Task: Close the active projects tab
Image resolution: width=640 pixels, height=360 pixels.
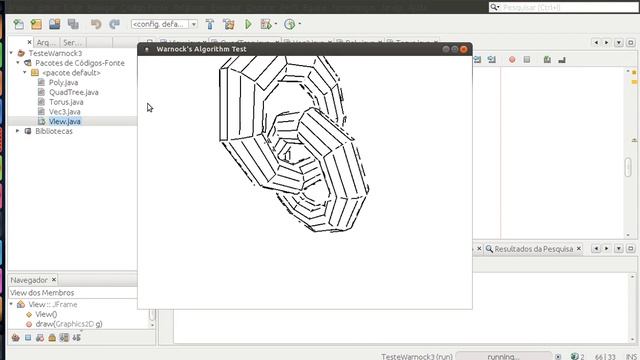Action: coord(29,42)
